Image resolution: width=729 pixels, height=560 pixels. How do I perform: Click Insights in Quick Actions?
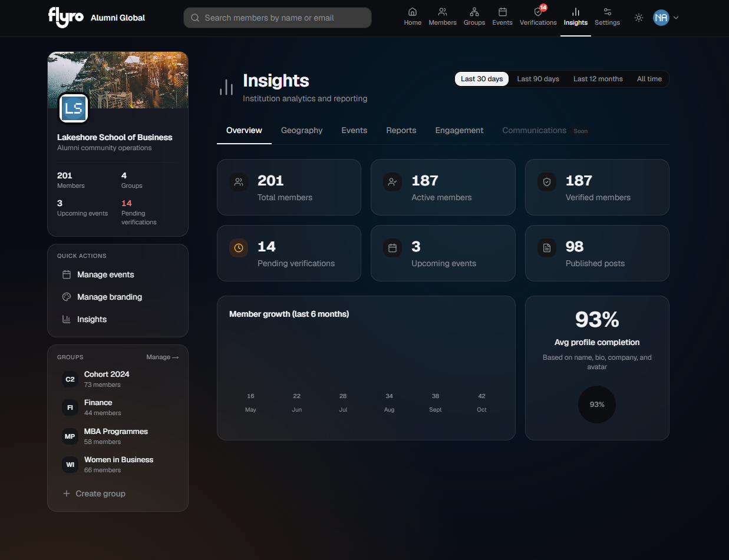coord(118,319)
